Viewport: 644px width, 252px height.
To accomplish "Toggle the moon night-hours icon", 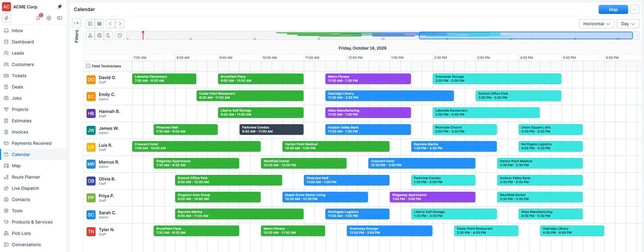I will 109,35.
